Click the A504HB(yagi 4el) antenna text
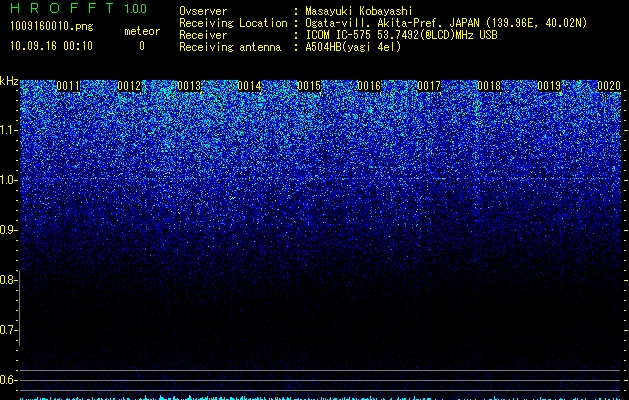 click(353, 47)
